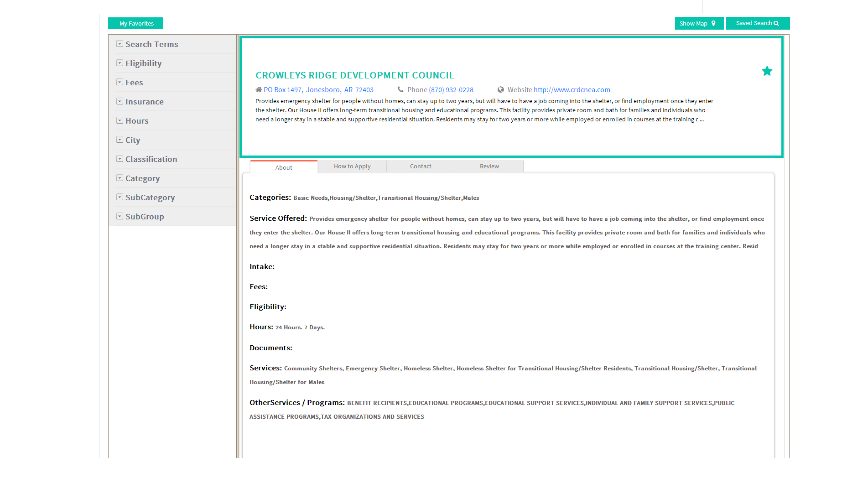This screenshot has height=478, width=868.
Task: Open the Contact tab
Action: click(x=421, y=166)
